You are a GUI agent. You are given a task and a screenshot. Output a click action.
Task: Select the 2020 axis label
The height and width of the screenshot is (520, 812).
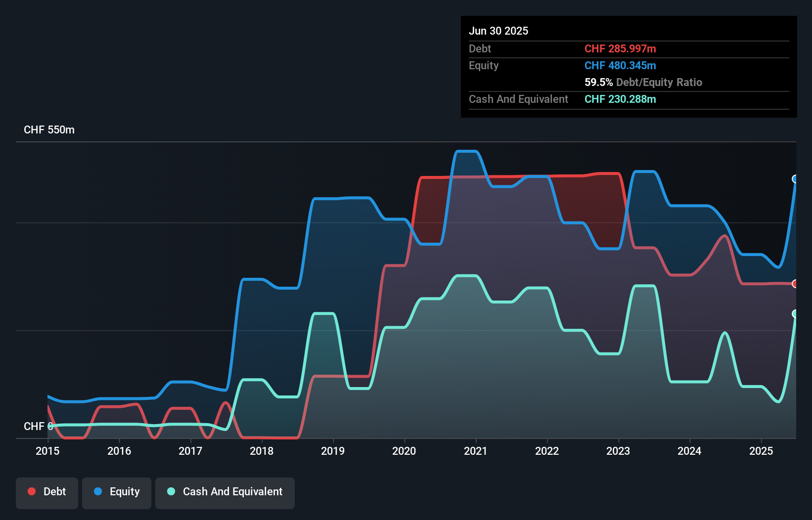[x=404, y=451]
